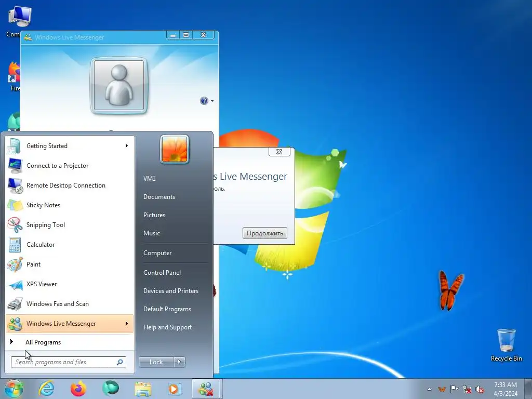The height and width of the screenshot is (399, 532).
Task: Click the Windows Fax and Scan icon
Action: (x=15, y=303)
